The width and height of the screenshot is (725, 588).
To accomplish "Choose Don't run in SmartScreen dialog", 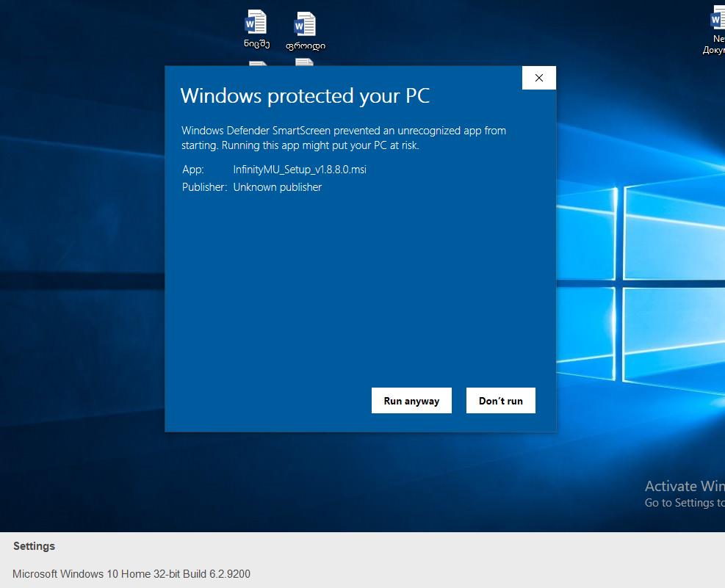I will (x=500, y=401).
